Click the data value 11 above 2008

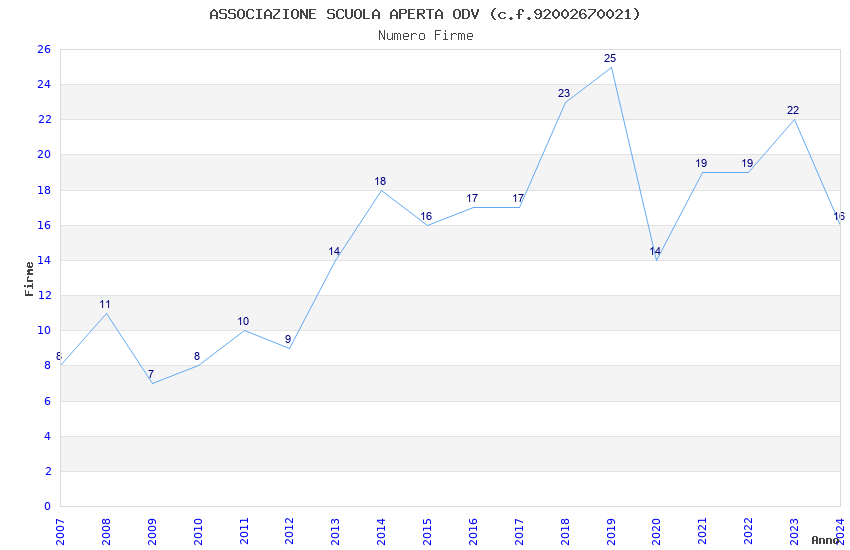tap(105, 305)
